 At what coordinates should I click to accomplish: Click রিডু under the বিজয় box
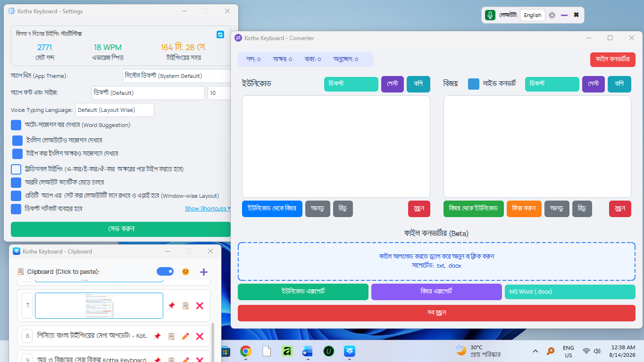(x=582, y=209)
